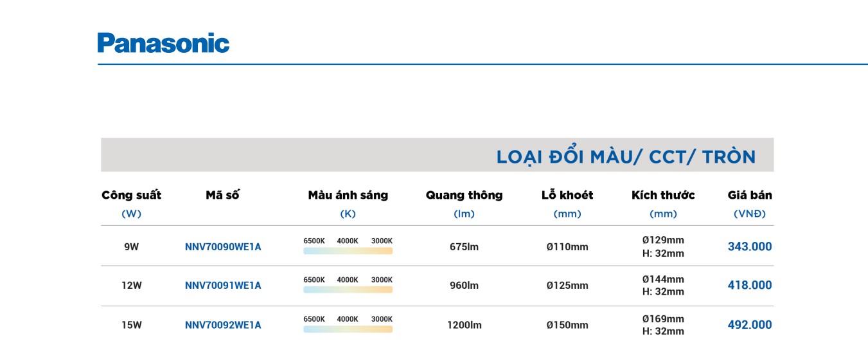Click the Giá bán column header
The height and width of the screenshot is (359, 868).
click(x=750, y=195)
